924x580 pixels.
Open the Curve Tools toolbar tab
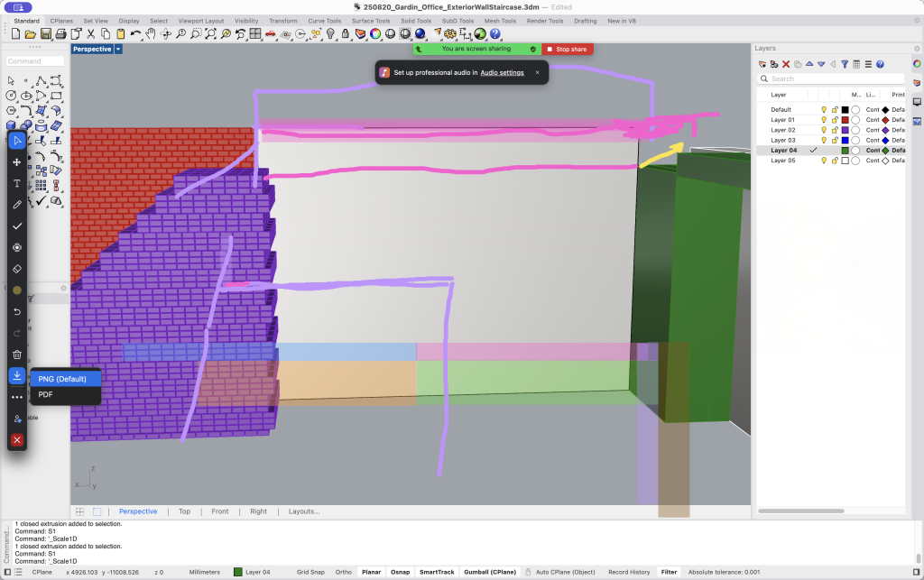[323, 20]
